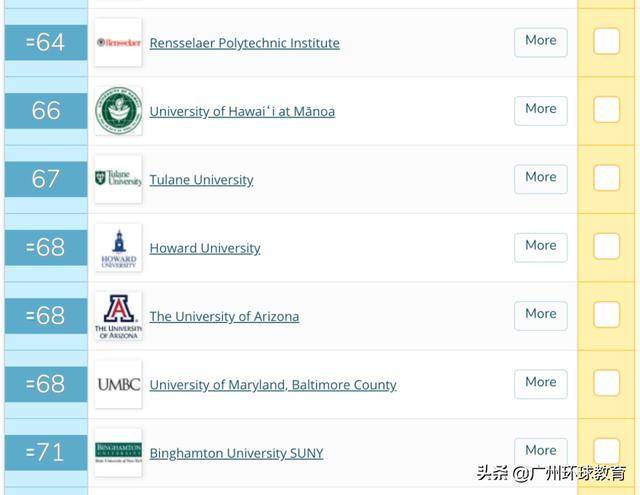This screenshot has height=495, width=640.
Task: Enable the checkbox for Howard University
Action: tap(606, 246)
